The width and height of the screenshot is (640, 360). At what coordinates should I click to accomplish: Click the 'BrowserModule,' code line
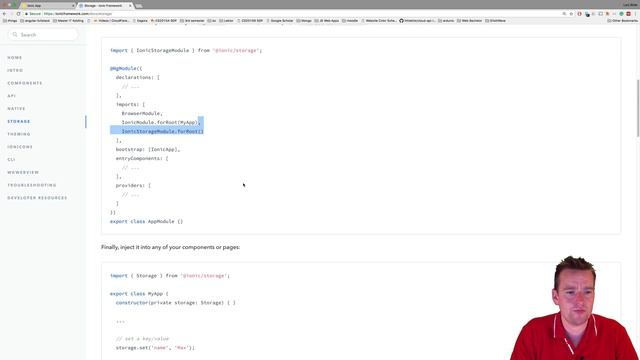[x=142, y=113]
